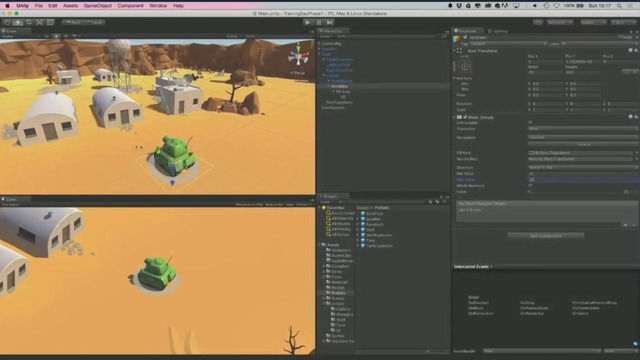Image resolution: width=640 pixels, height=360 pixels.
Task: Open the Navigation dropdown
Action: coord(583,138)
